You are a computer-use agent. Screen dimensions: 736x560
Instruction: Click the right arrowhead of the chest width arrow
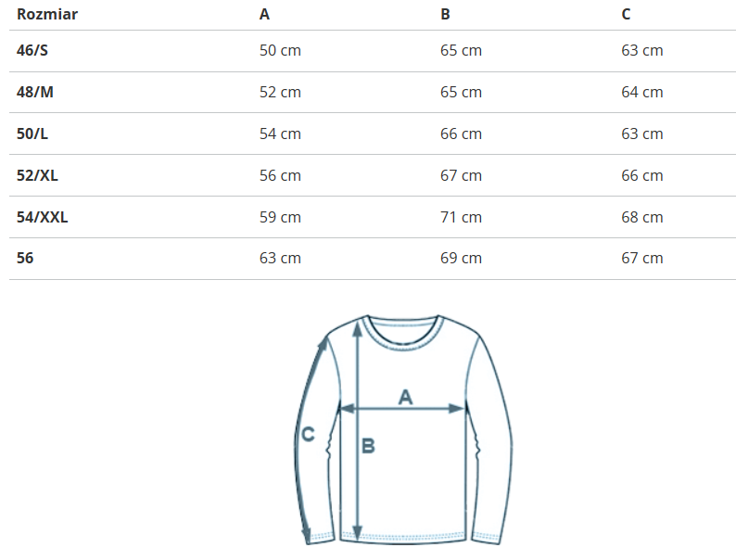coord(456,408)
